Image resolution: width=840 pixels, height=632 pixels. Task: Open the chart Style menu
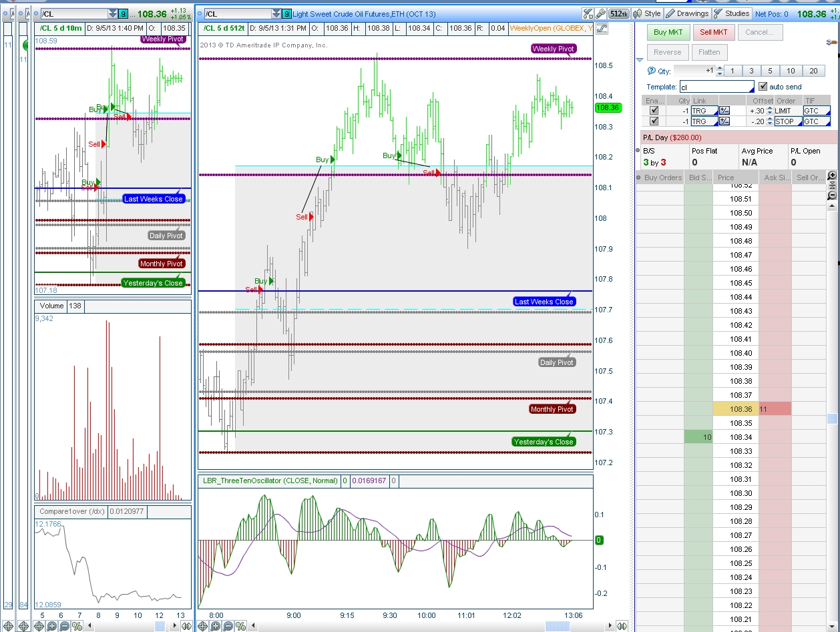(x=647, y=13)
